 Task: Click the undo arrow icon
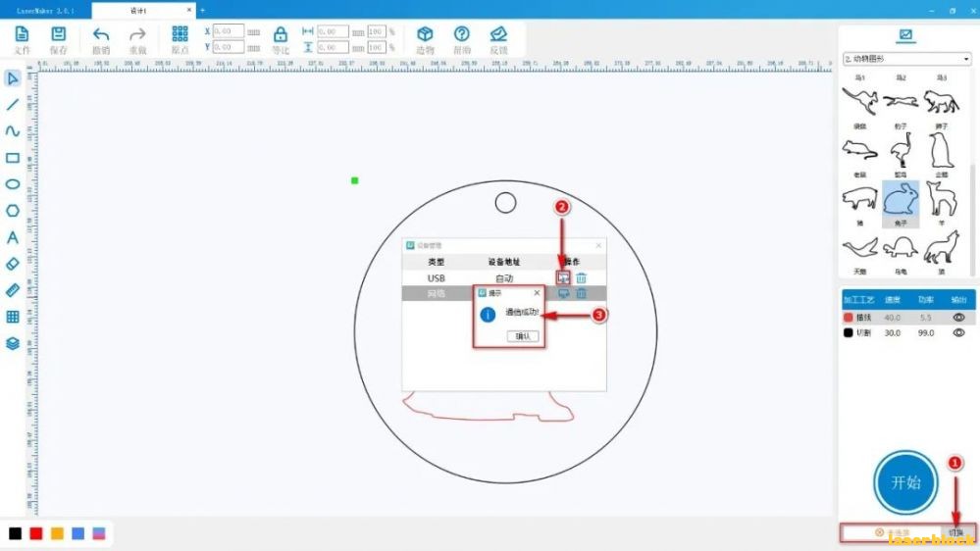point(101,35)
